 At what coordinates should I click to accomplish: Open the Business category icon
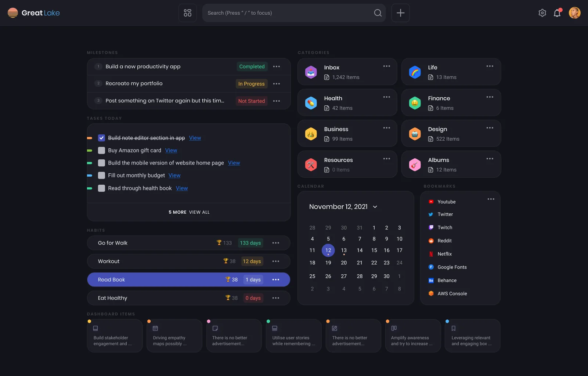tap(311, 134)
